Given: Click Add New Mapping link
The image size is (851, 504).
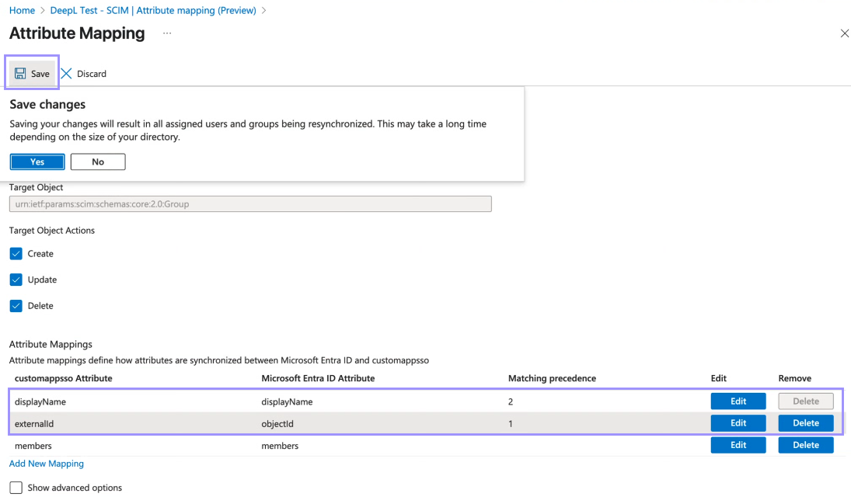Looking at the screenshot, I should 47,464.
